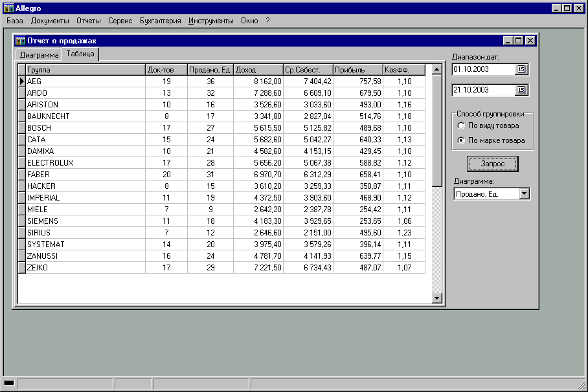This screenshot has width=588, height=392.
Task: Open calendar for end date 21.10.2003
Action: pos(521,90)
